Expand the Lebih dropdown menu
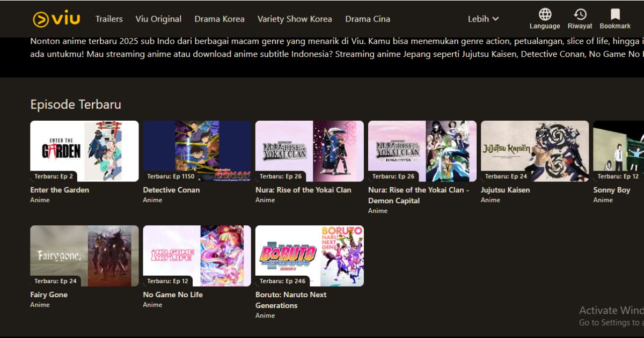This screenshot has width=644, height=338. pos(483,19)
